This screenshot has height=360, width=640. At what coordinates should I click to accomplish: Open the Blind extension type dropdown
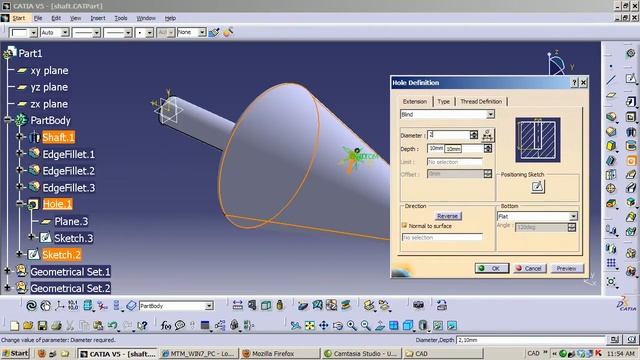click(490, 115)
